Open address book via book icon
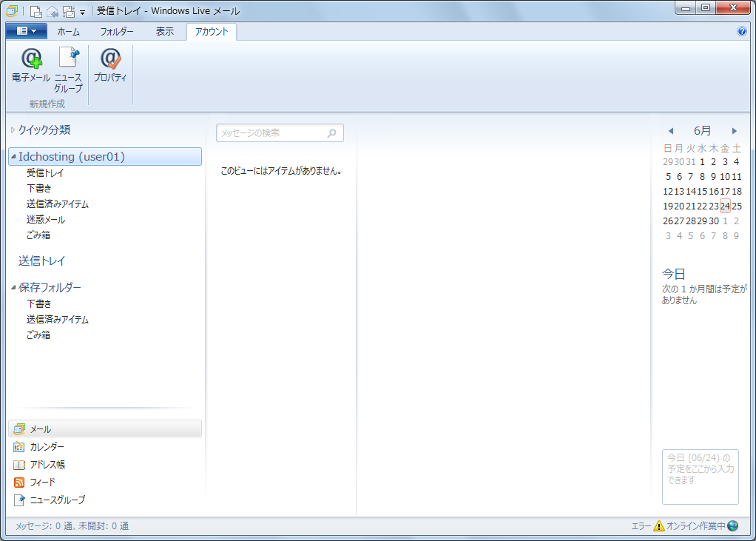756x541 pixels. pos(18,465)
